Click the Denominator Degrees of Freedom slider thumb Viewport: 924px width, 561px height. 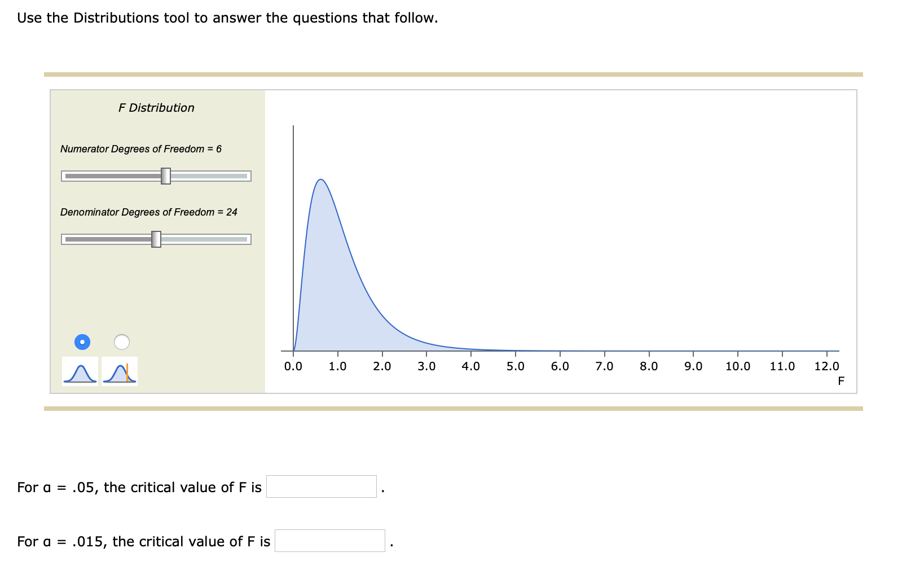[156, 239]
